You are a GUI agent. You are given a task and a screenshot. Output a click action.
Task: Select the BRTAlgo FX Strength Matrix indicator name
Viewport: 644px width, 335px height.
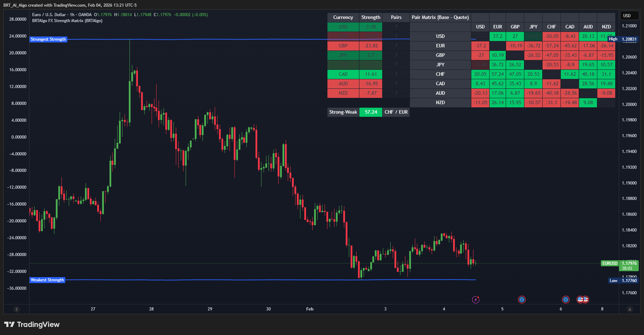[x=67, y=21]
